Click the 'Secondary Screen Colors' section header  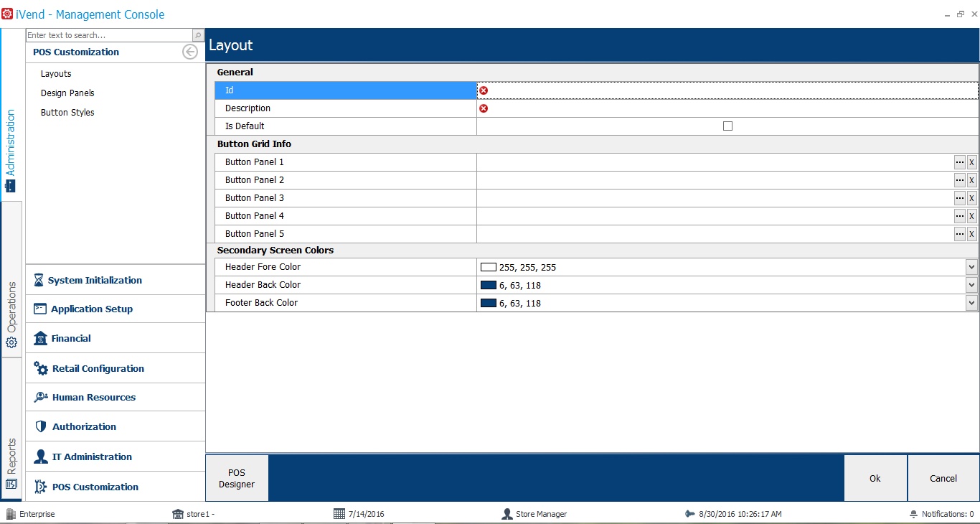593,251
